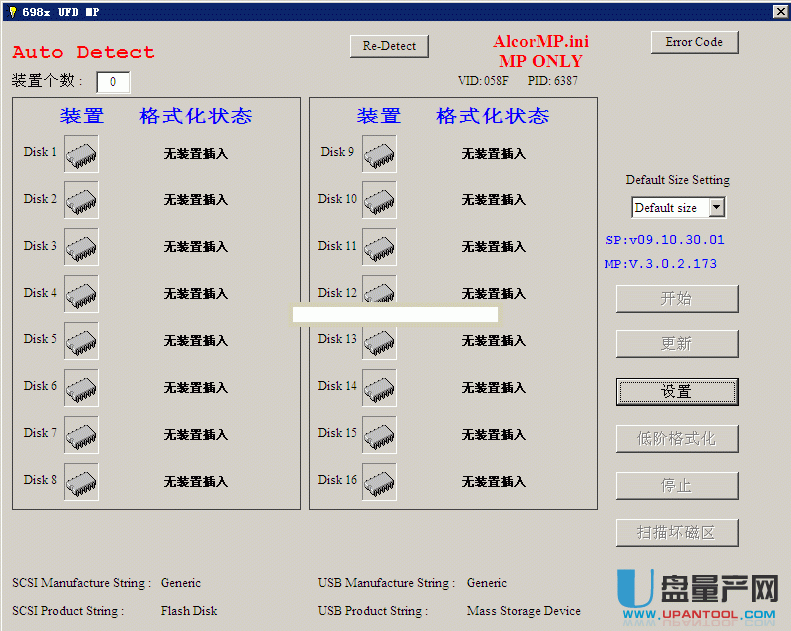The height and width of the screenshot is (631, 791).
Task: Click the Disk 16 chip icon
Action: (x=379, y=482)
